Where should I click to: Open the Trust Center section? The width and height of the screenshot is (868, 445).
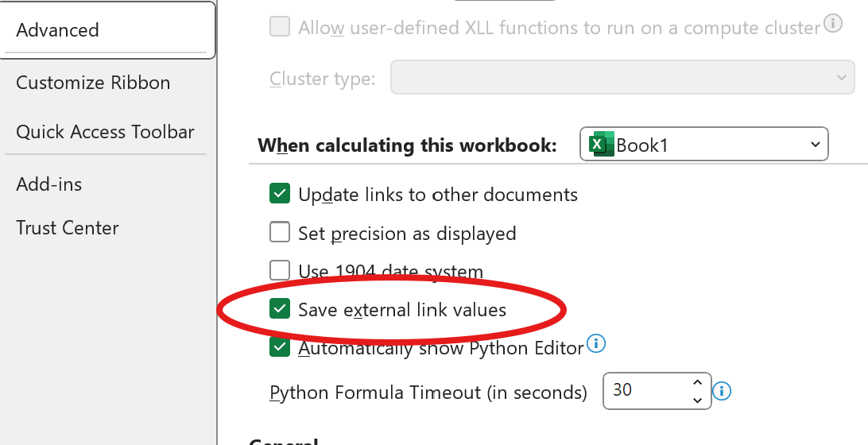point(68,228)
